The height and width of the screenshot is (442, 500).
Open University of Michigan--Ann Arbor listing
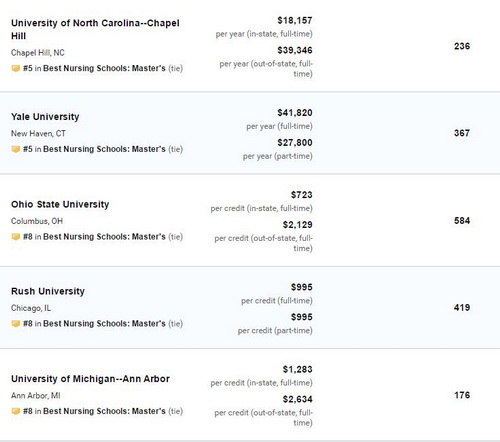coord(90,379)
